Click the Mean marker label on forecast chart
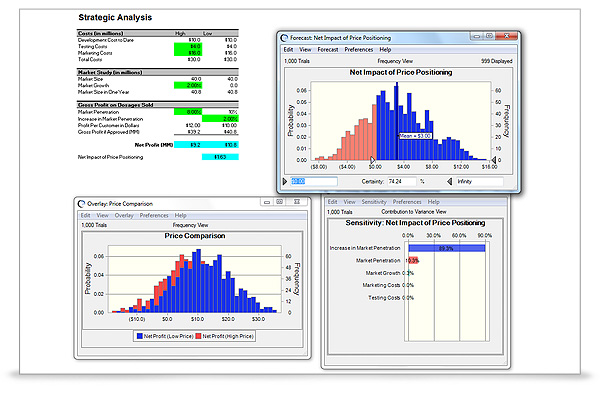The height and width of the screenshot is (400, 600). 414,135
